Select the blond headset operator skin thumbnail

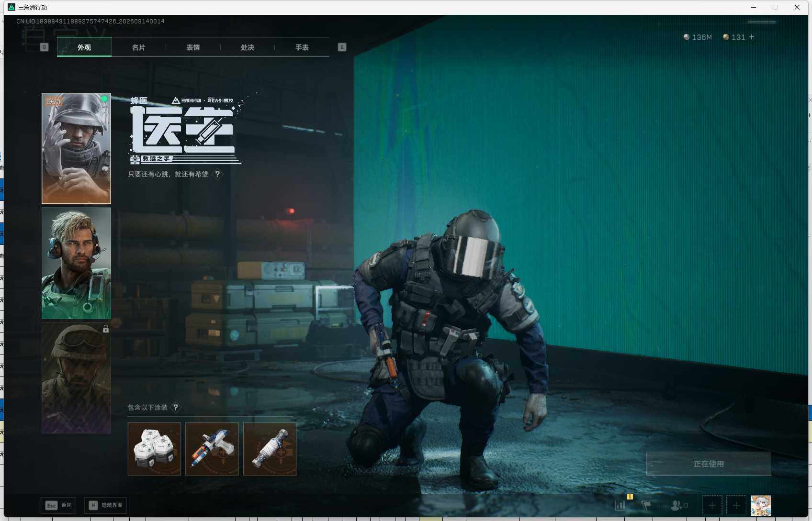(x=76, y=263)
